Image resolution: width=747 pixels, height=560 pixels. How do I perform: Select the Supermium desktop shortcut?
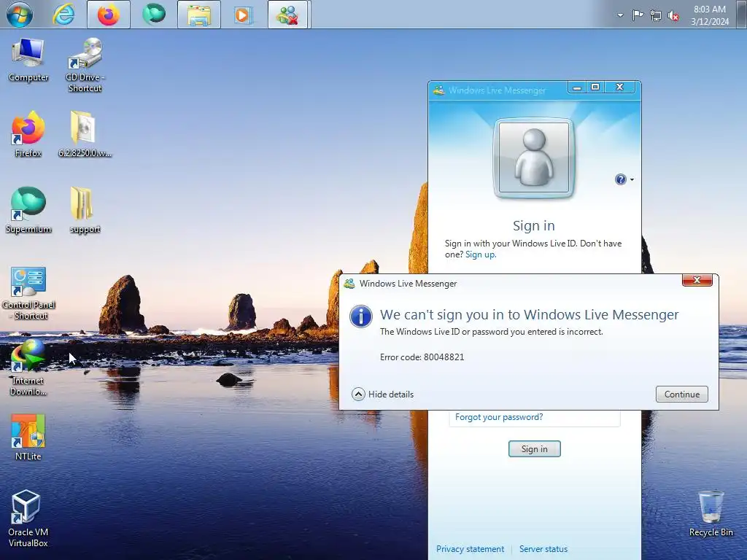pos(28,210)
